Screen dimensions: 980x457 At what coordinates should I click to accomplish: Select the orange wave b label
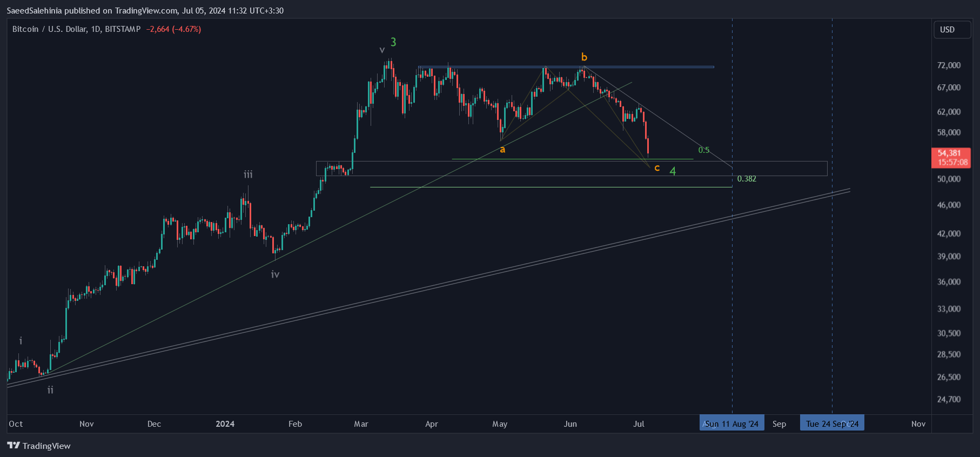584,57
